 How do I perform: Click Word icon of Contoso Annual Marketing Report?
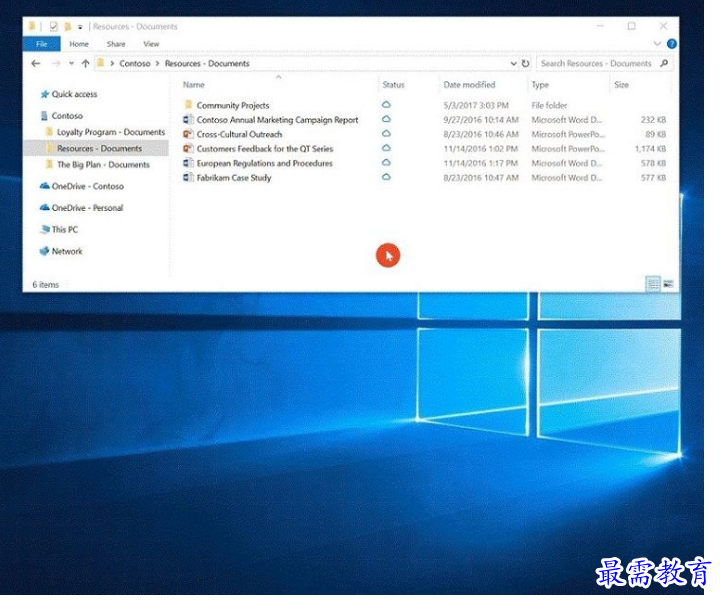click(188, 119)
